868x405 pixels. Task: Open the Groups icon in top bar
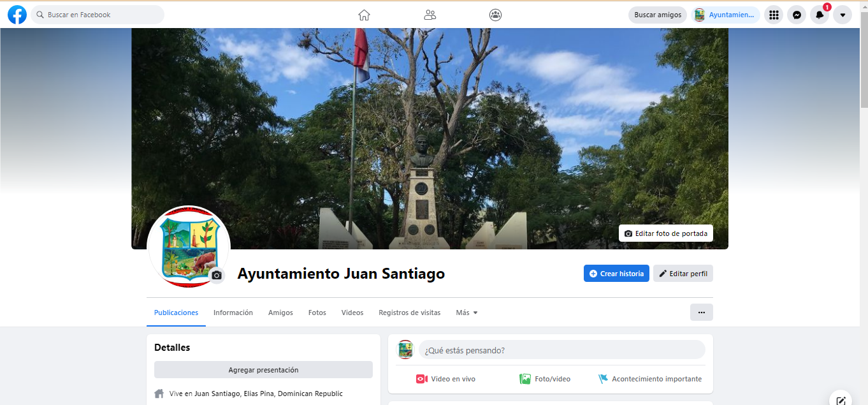[x=495, y=15]
